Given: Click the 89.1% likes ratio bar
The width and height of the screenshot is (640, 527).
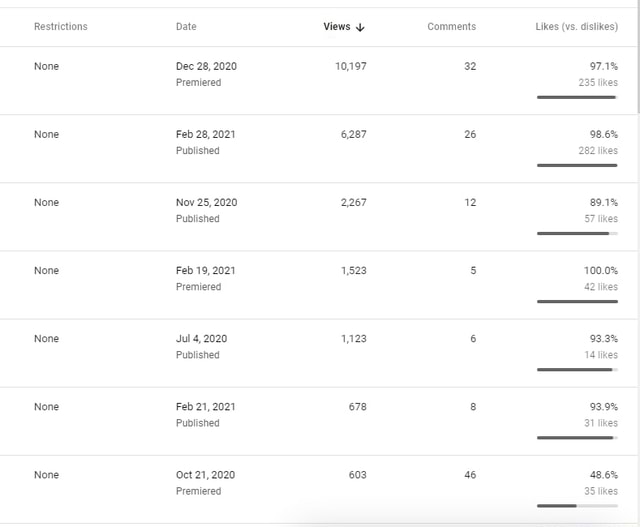Looking at the screenshot, I should pos(577,233).
